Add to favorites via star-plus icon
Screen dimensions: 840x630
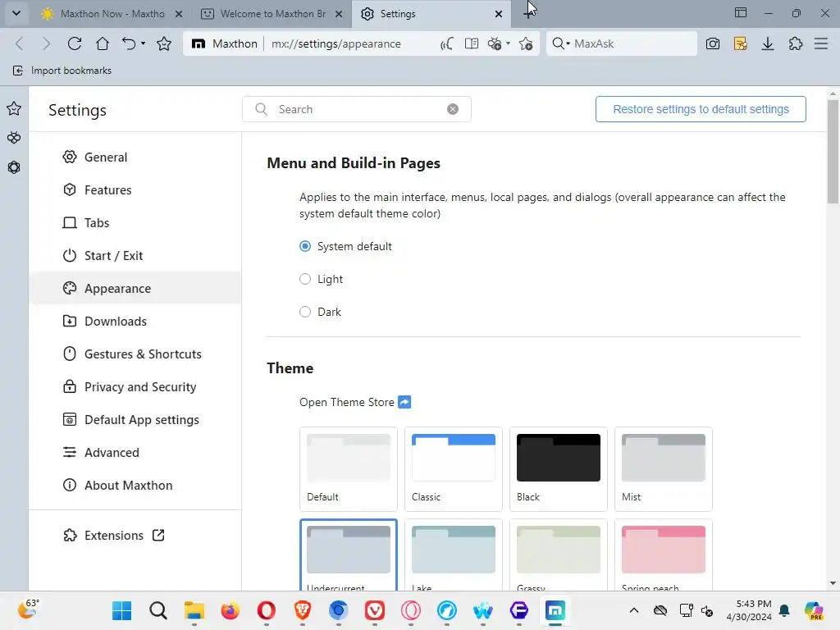526,43
